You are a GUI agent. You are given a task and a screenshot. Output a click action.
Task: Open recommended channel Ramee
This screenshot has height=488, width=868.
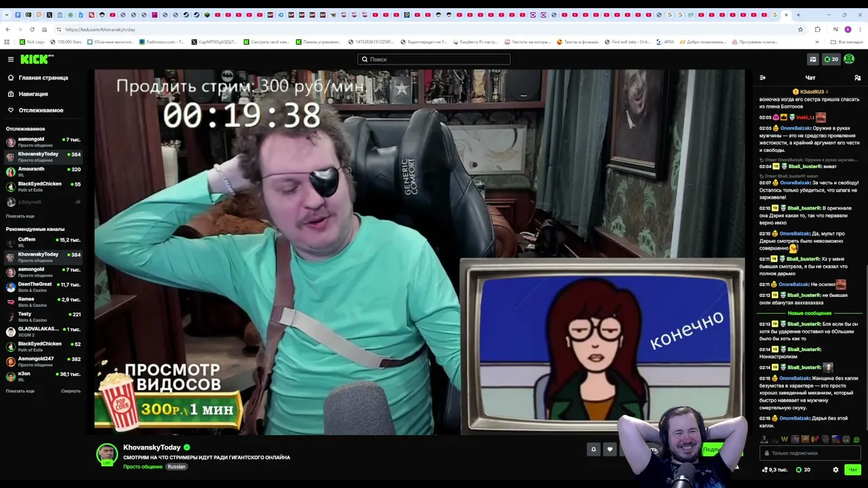[x=43, y=302]
